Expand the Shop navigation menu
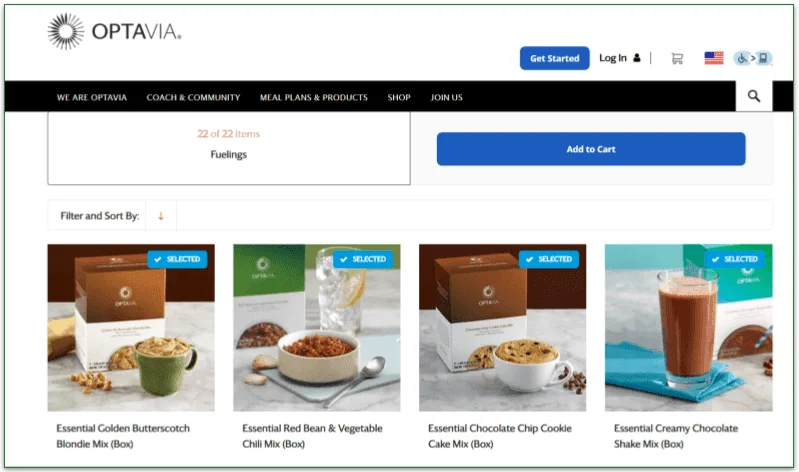This screenshot has width=799, height=472. [398, 97]
